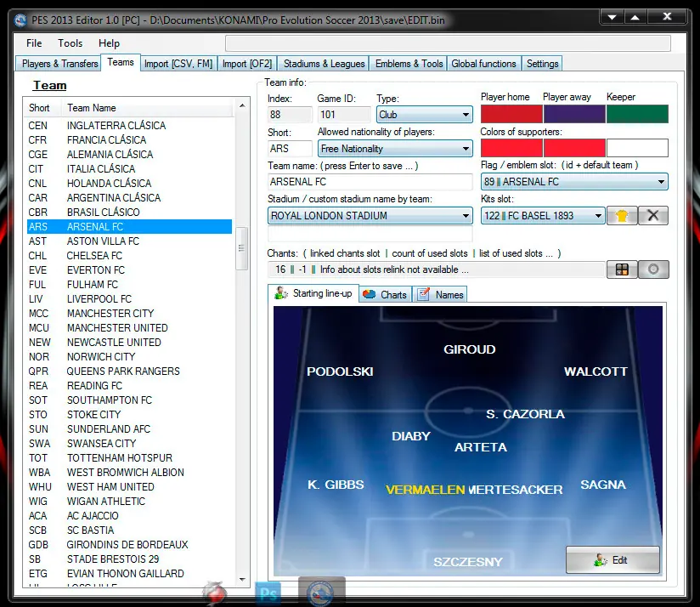Click the PES Editor title bar logo
The height and width of the screenshot is (607, 700).
pyautogui.click(x=20, y=20)
